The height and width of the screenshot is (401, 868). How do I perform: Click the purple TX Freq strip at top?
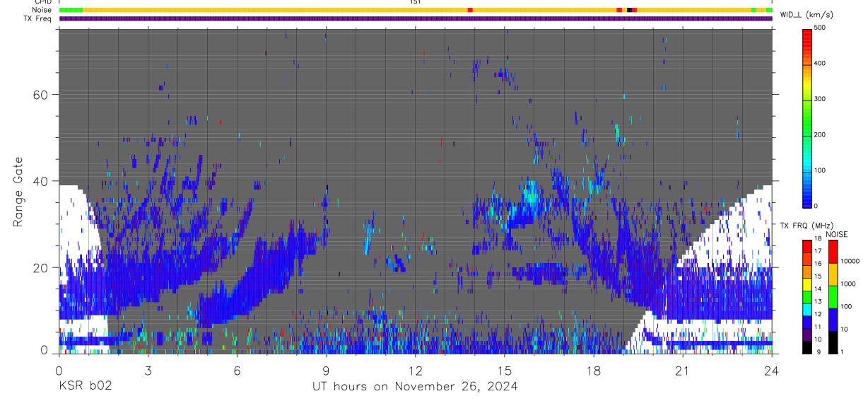[x=416, y=18]
